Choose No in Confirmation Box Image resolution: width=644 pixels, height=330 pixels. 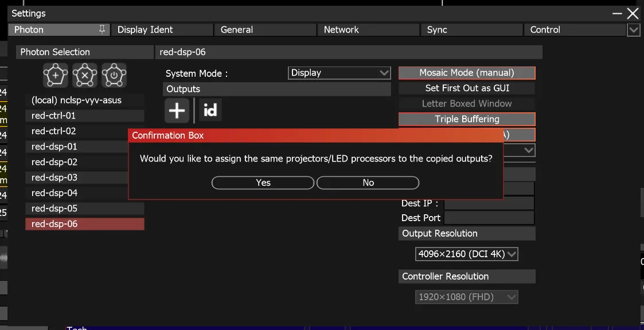(368, 183)
